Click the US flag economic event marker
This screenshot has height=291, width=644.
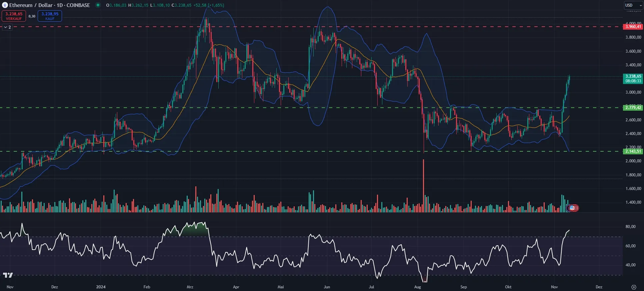pyautogui.click(x=573, y=208)
